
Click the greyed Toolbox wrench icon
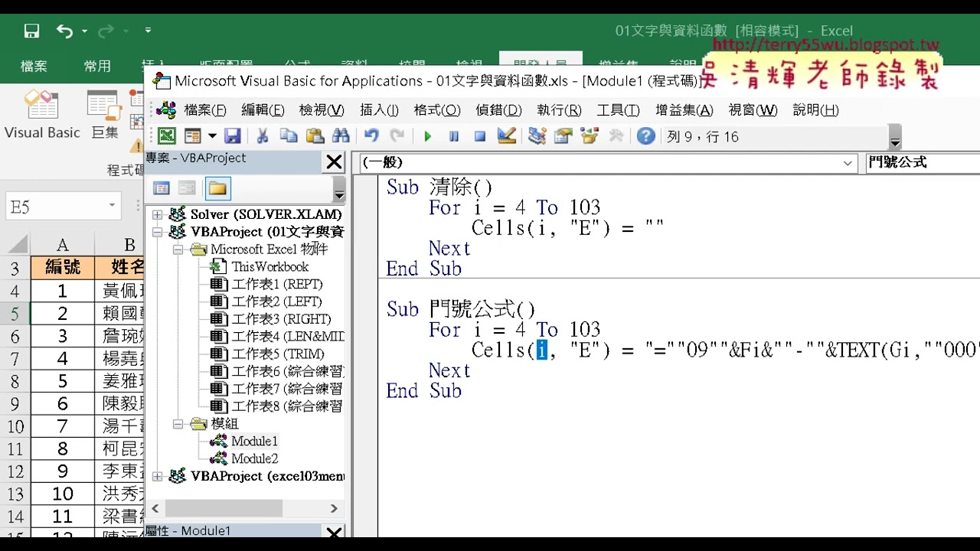pyautogui.click(x=616, y=136)
